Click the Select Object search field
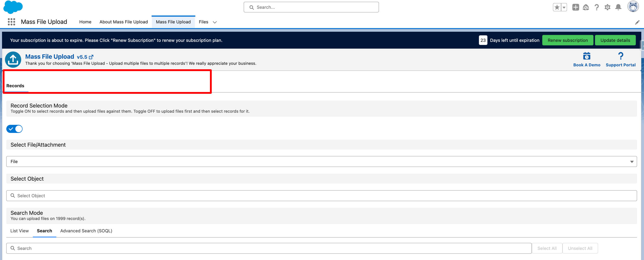 pos(321,196)
